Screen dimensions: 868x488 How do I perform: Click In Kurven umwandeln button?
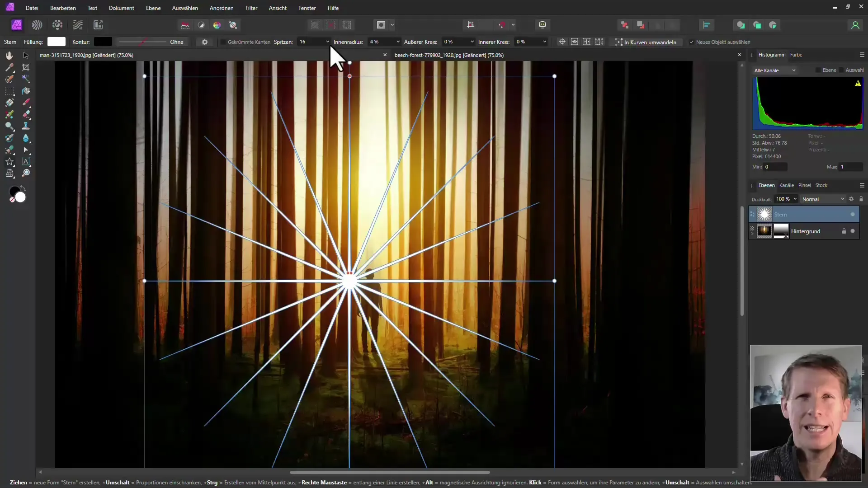pos(646,42)
